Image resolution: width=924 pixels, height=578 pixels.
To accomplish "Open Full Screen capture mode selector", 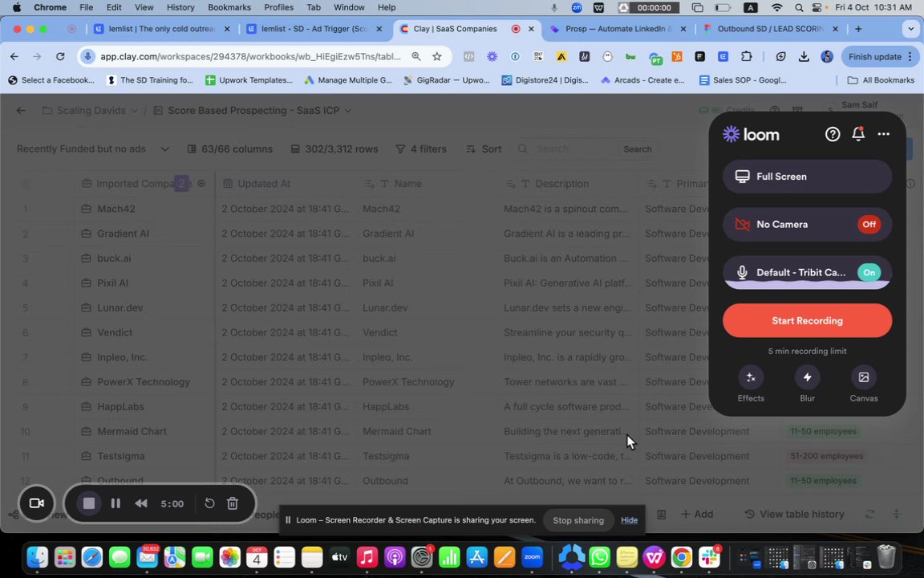I will pos(807,177).
